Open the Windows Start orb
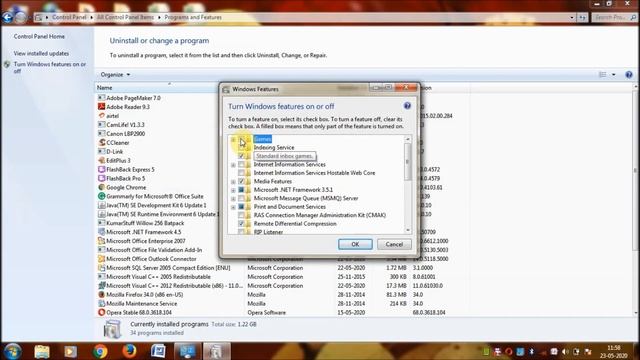The image size is (640, 360). coord(12,351)
